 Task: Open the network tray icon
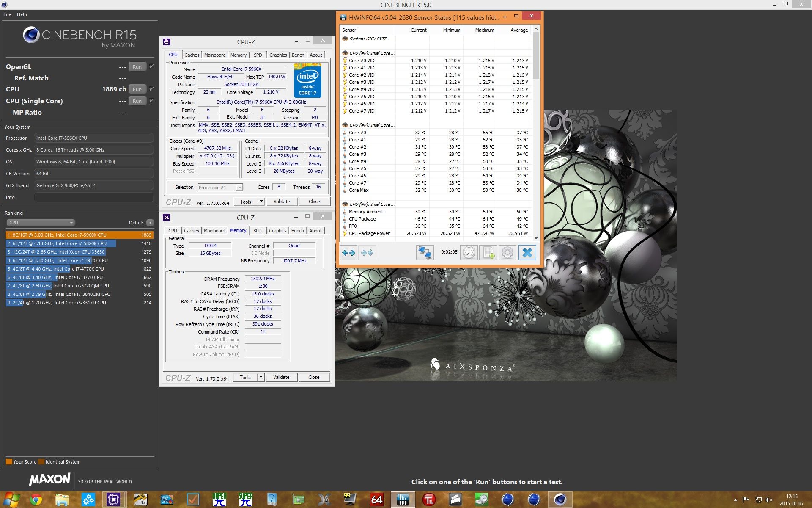[759, 500]
